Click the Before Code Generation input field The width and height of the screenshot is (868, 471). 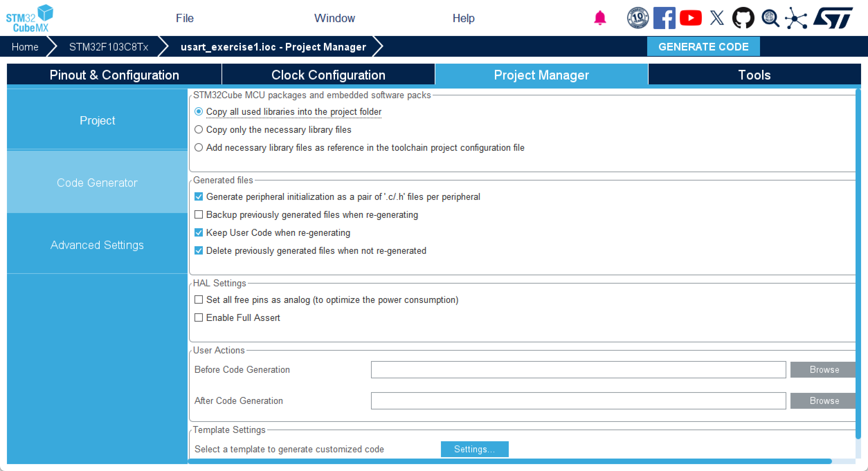578,370
